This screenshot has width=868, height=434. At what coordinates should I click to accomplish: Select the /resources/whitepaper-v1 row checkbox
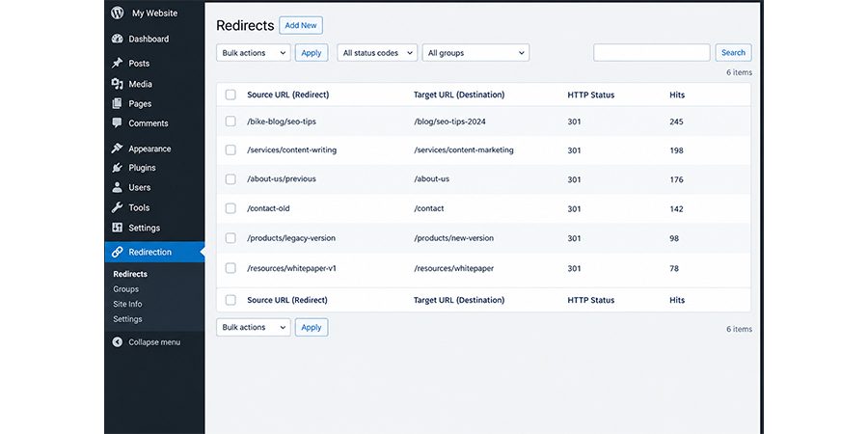tap(231, 268)
